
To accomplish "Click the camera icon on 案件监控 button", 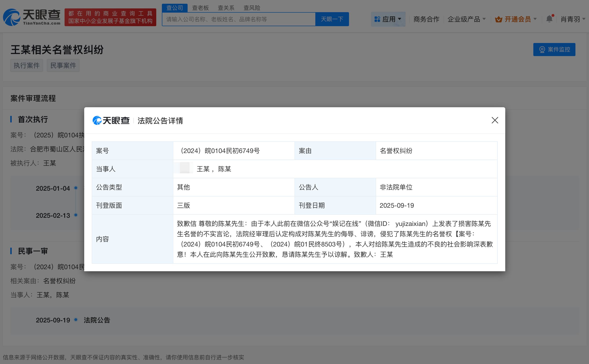I will pos(543,50).
